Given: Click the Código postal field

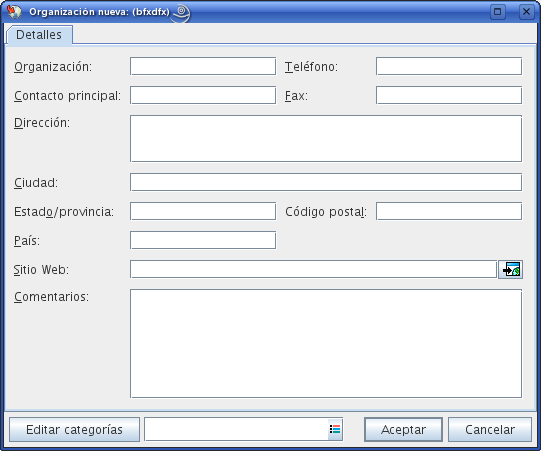Looking at the screenshot, I should pos(449,211).
